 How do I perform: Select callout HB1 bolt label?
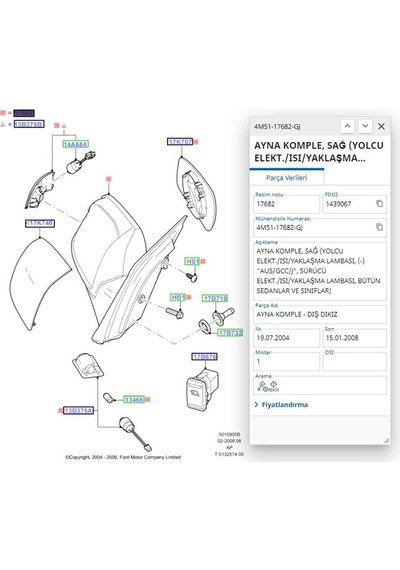pyautogui.click(x=178, y=297)
